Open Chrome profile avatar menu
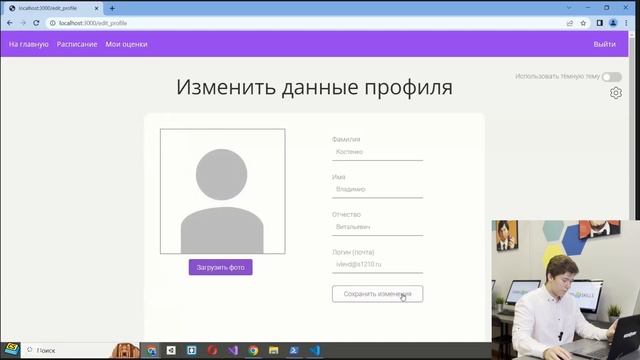This screenshot has width=640, height=360. [613, 23]
